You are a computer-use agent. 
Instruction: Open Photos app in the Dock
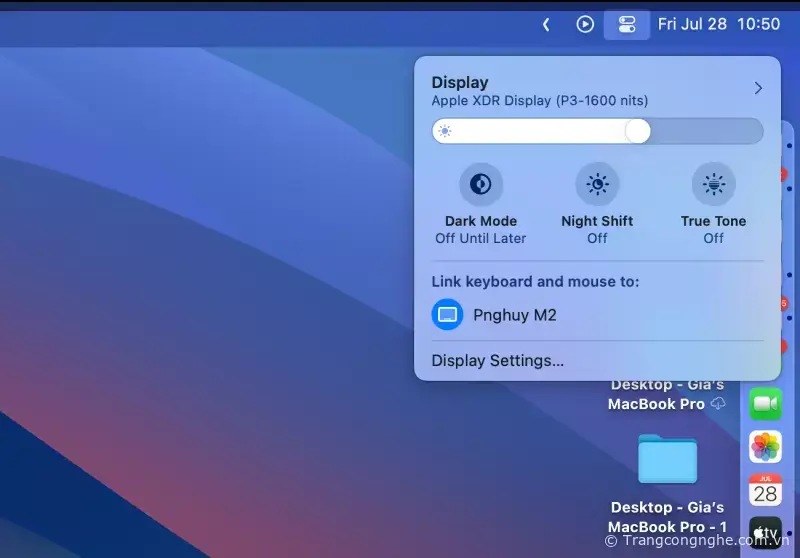765,447
